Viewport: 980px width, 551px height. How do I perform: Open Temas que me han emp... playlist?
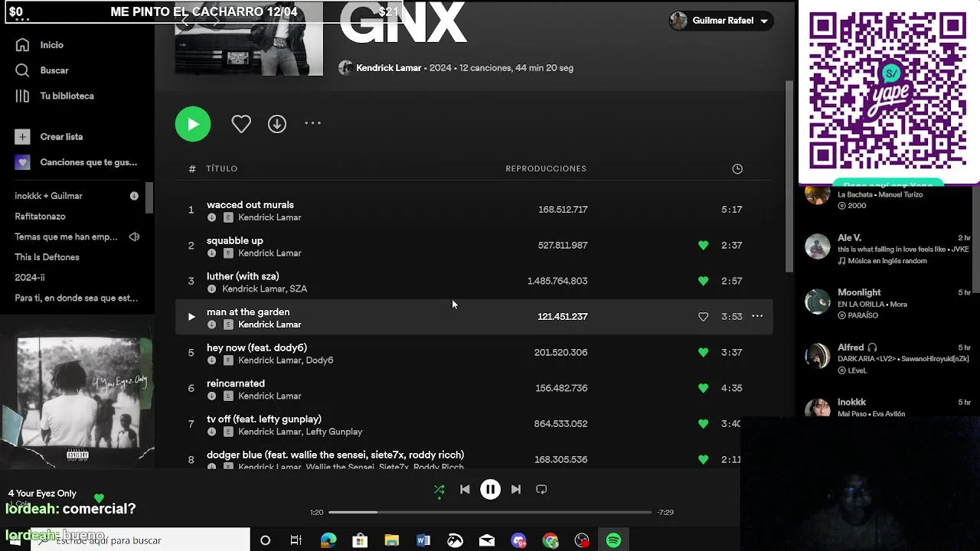point(66,236)
